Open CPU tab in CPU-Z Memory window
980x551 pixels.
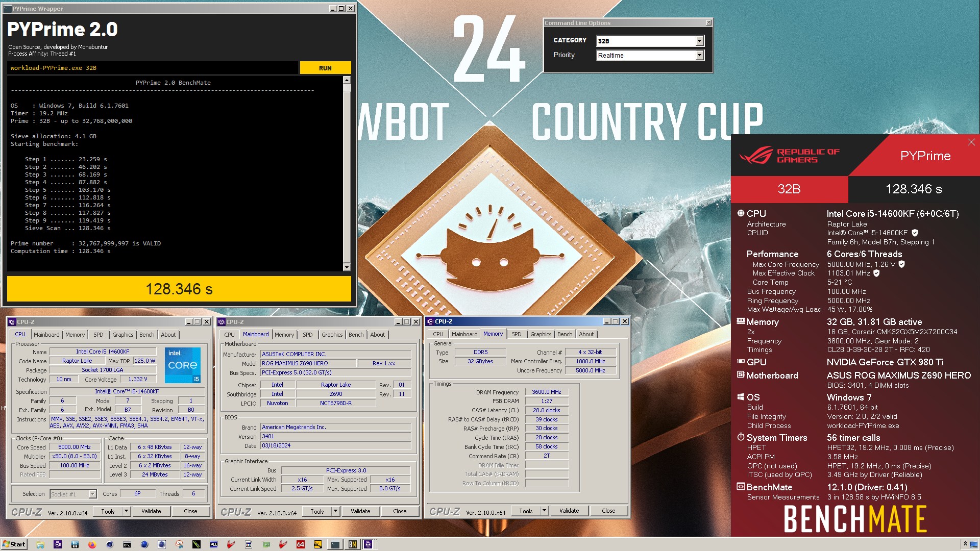coord(438,334)
